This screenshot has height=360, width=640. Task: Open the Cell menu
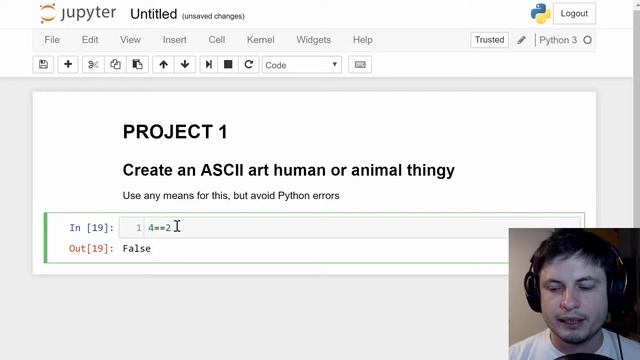(x=217, y=40)
